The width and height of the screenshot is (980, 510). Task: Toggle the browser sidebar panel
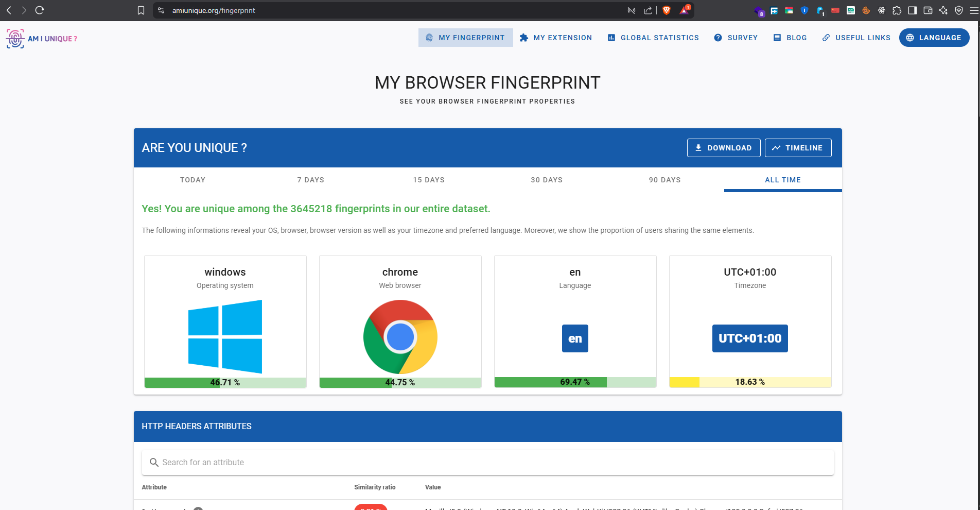click(913, 10)
